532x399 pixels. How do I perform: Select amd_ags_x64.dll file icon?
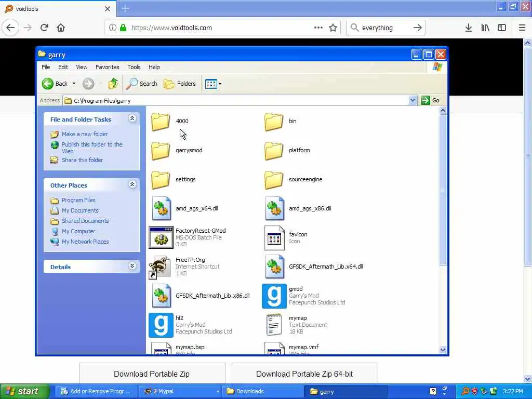tap(161, 208)
